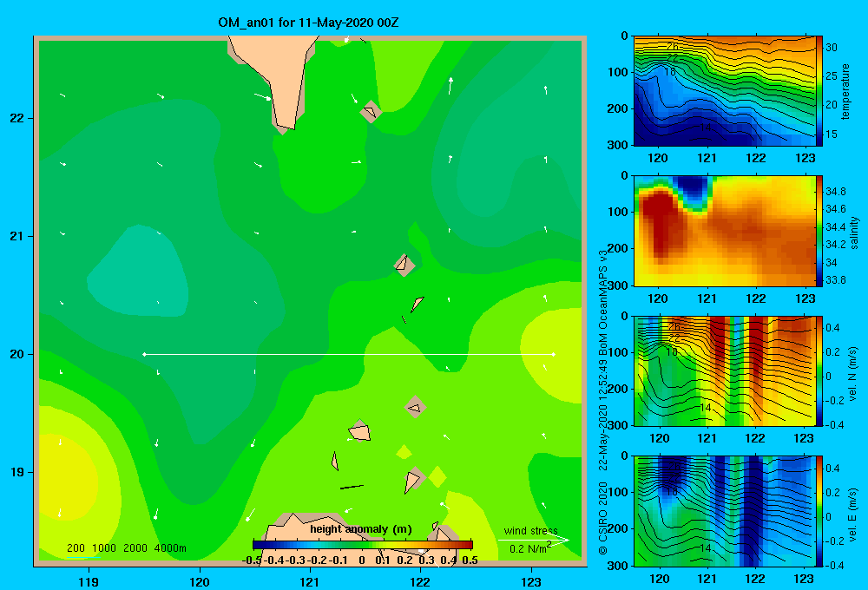Click longitude label 121 on main map axis
Viewport: 868px width, 590px height.
tap(310, 581)
